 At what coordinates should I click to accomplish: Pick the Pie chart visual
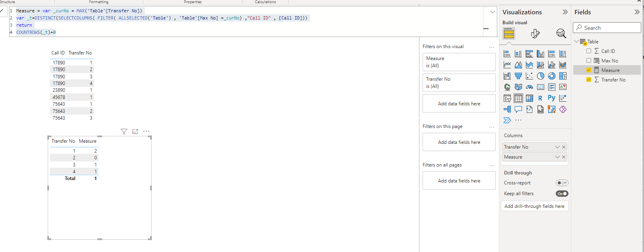coord(541,76)
